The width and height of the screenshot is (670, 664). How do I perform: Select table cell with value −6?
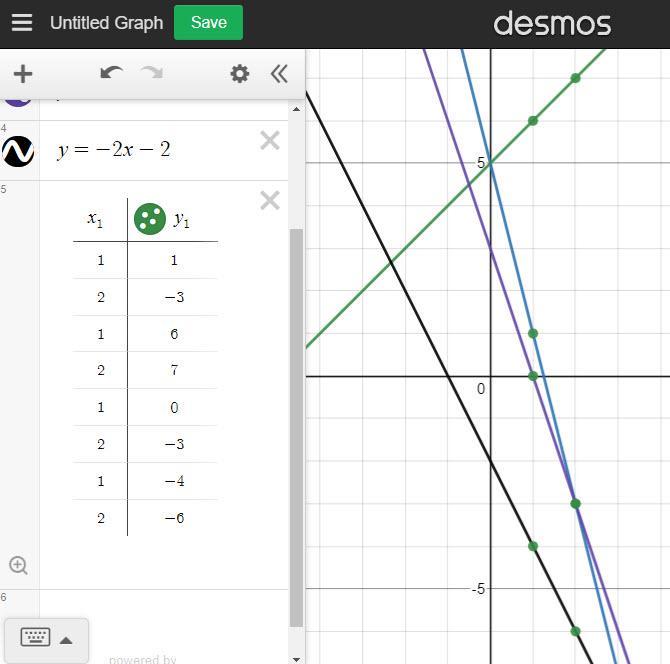[x=173, y=518]
